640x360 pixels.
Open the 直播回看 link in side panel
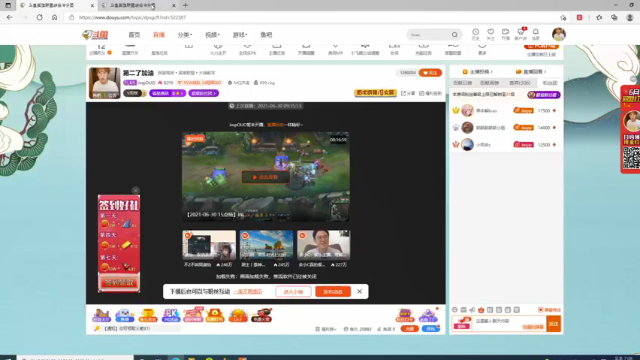(x=531, y=72)
